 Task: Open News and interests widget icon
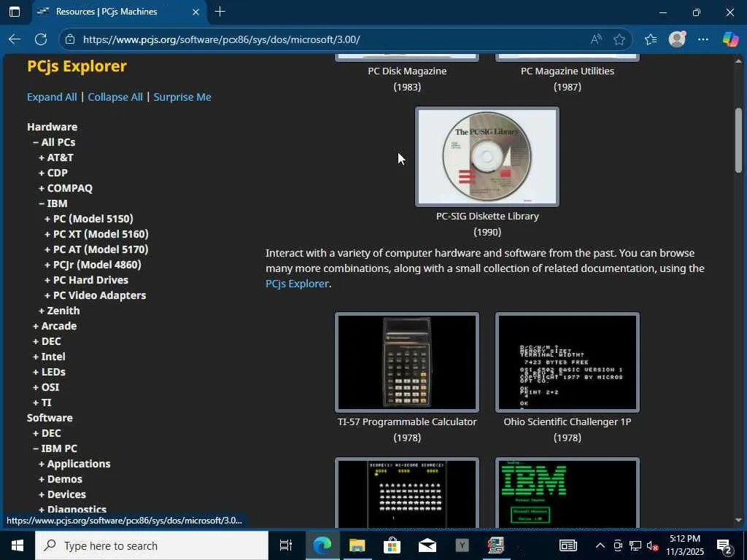point(568,545)
